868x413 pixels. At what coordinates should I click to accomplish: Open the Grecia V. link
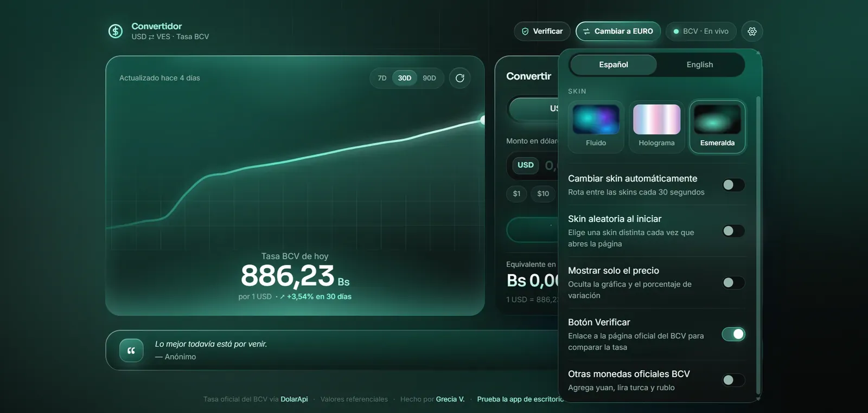tap(450, 399)
